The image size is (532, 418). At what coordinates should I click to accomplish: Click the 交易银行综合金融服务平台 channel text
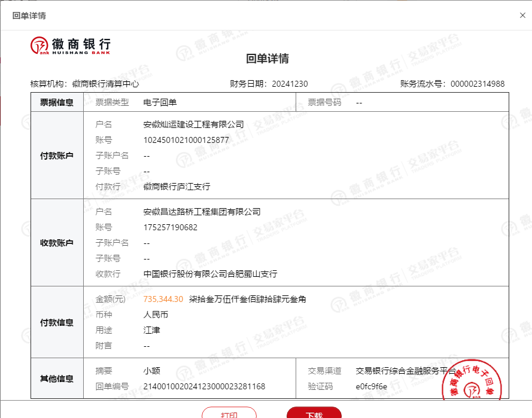pyautogui.click(x=406, y=371)
